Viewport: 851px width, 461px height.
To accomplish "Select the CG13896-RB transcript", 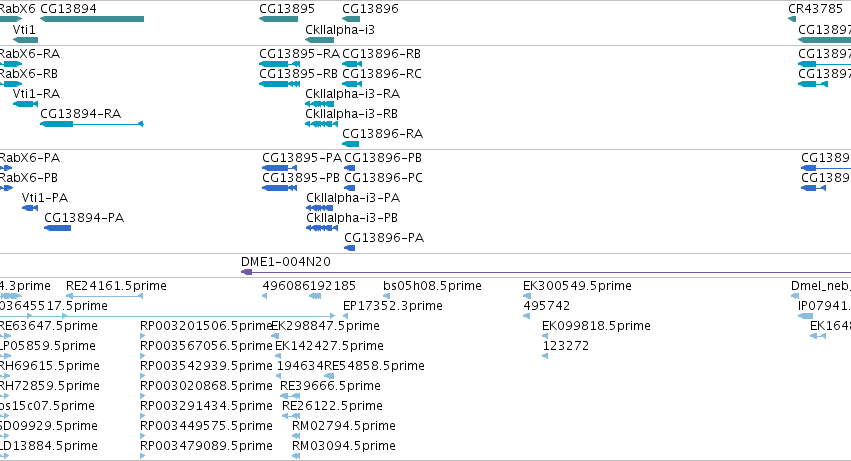I will click(352, 64).
